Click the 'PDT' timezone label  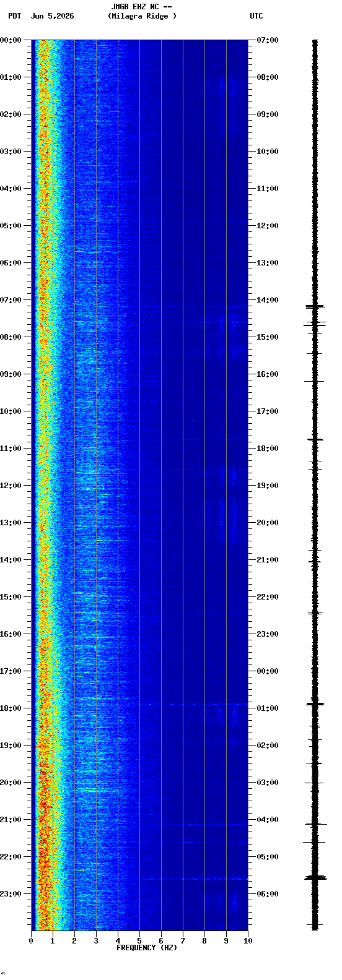coord(14,16)
